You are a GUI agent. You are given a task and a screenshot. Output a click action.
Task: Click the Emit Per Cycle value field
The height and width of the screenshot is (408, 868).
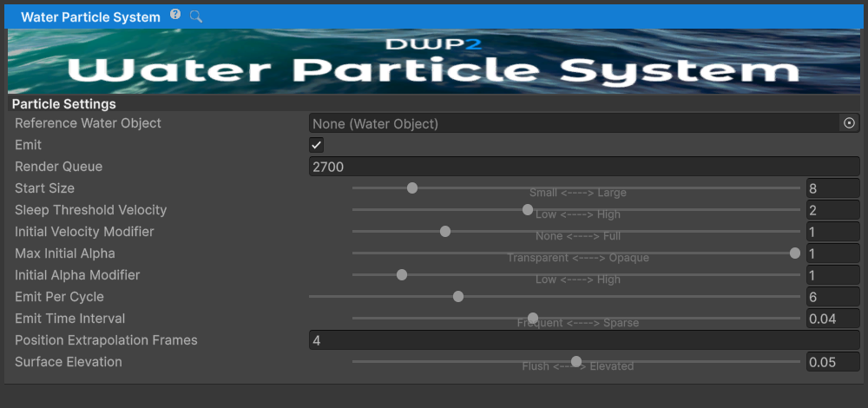[x=832, y=297]
